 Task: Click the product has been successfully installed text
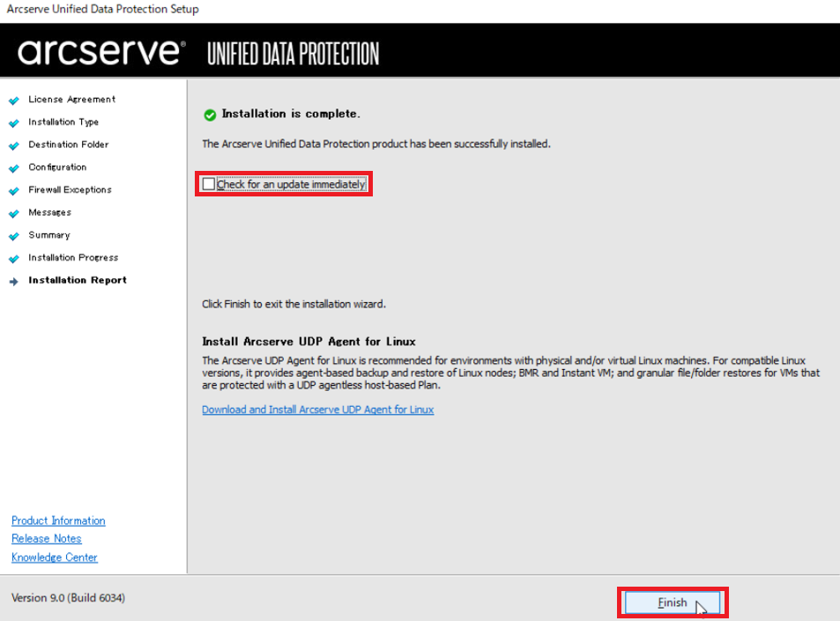tap(376, 144)
